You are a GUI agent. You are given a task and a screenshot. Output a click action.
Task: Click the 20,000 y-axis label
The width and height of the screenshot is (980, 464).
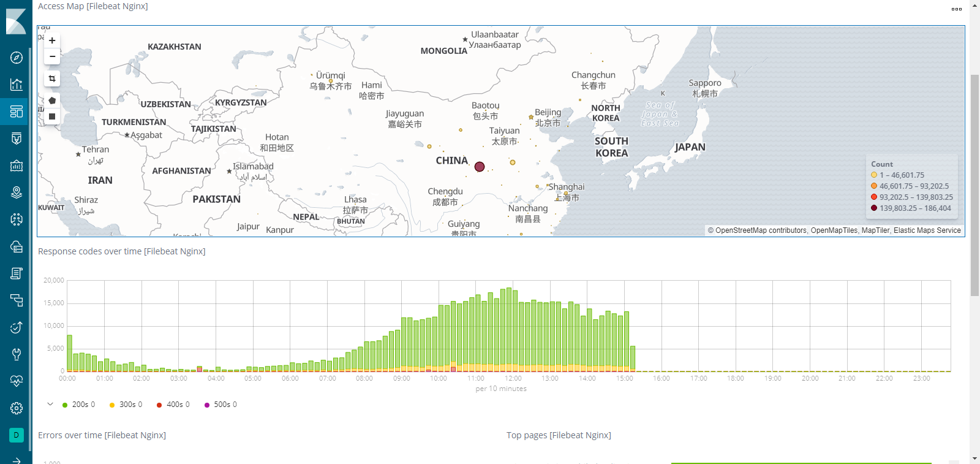pyautogui.click(x=54, y=280)
